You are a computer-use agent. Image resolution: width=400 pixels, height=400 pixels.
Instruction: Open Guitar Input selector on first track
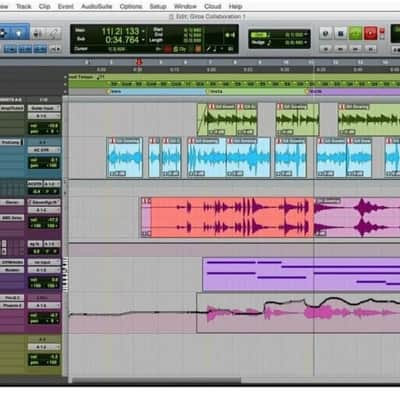click(44, 108)
